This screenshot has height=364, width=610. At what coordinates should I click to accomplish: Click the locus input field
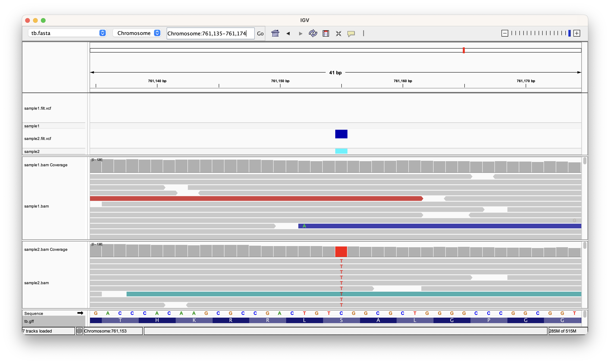(x=210, y=33)
